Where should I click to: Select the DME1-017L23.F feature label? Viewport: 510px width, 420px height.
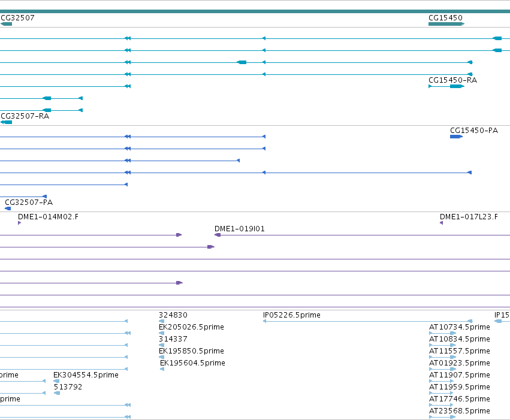pos(469,217)
